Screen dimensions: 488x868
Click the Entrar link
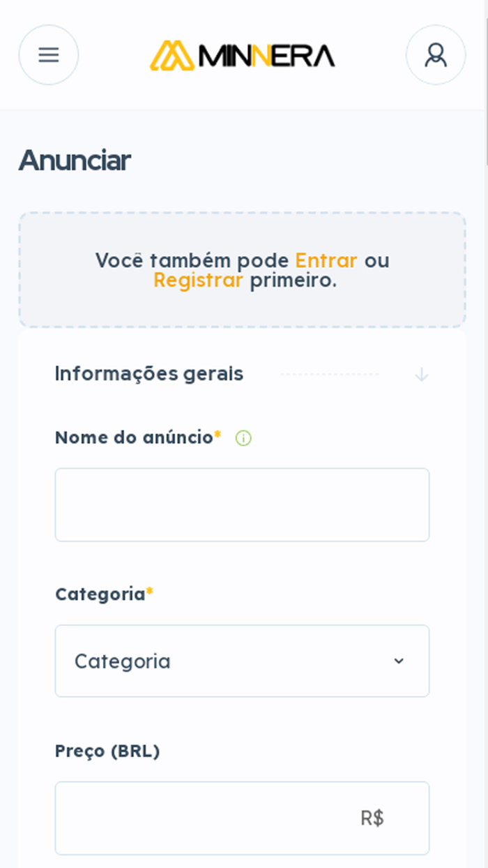tap(326, 260)
